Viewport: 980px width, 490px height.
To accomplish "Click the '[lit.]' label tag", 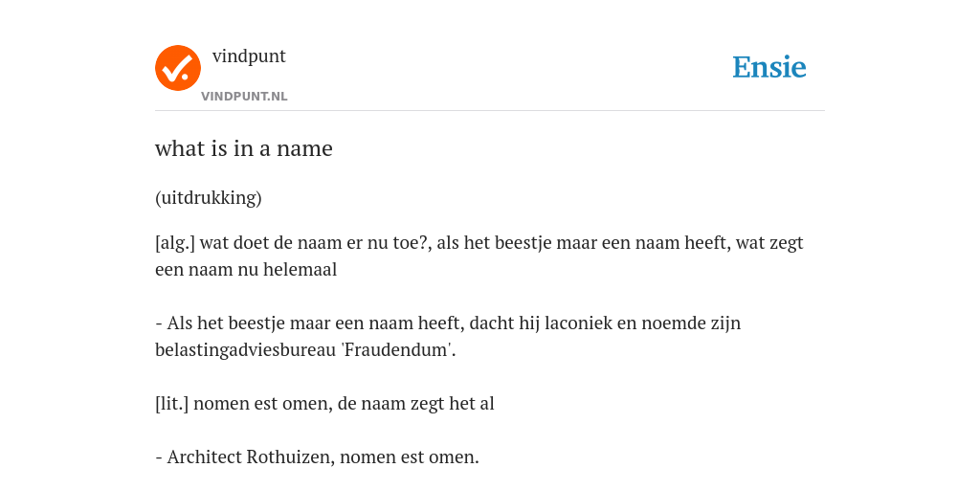I will pyautogui.click(x=172, y=404).
